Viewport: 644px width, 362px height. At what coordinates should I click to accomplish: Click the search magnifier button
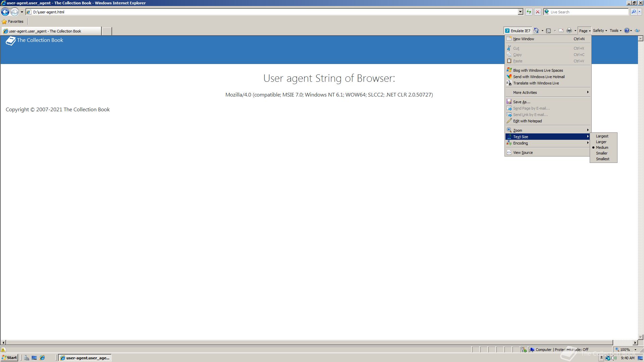[633, 12]
